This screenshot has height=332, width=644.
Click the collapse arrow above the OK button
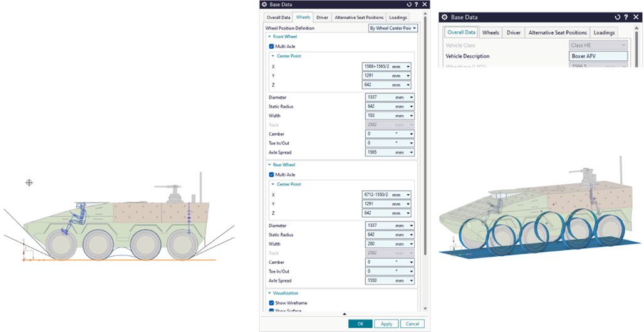click(x=343, y=313)
